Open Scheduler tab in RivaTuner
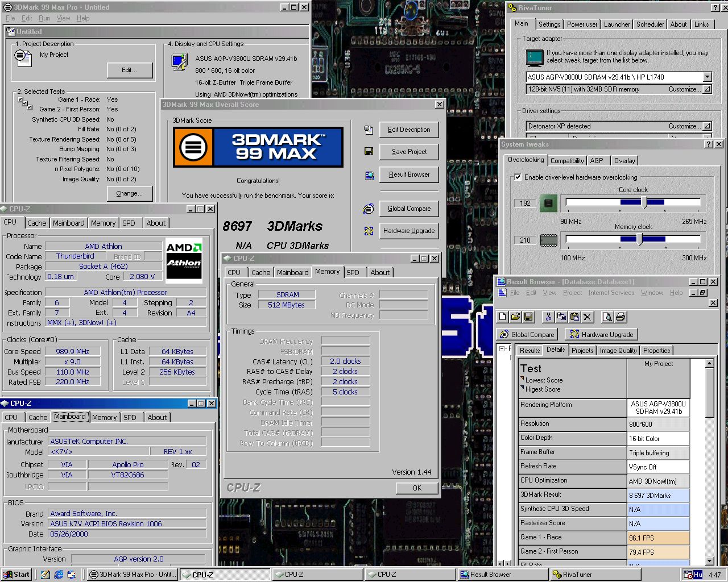Image resolution: width=728 pixels, height=582 pixels. coord(650,24)
